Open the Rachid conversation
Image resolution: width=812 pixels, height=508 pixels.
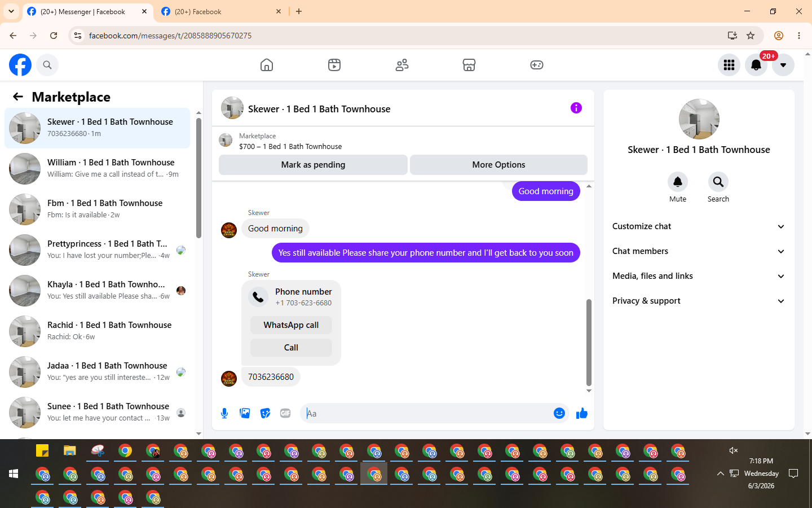(97, 331)
